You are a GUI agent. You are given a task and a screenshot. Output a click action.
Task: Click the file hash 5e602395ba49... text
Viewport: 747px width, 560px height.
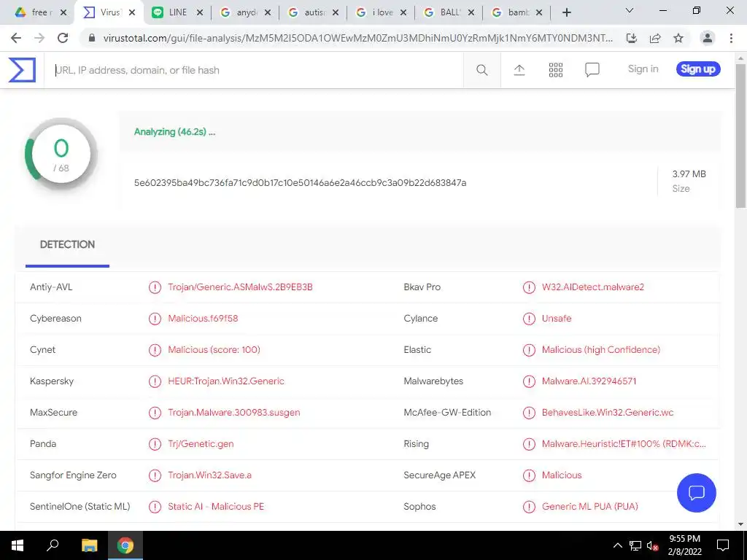click(300, 183)
